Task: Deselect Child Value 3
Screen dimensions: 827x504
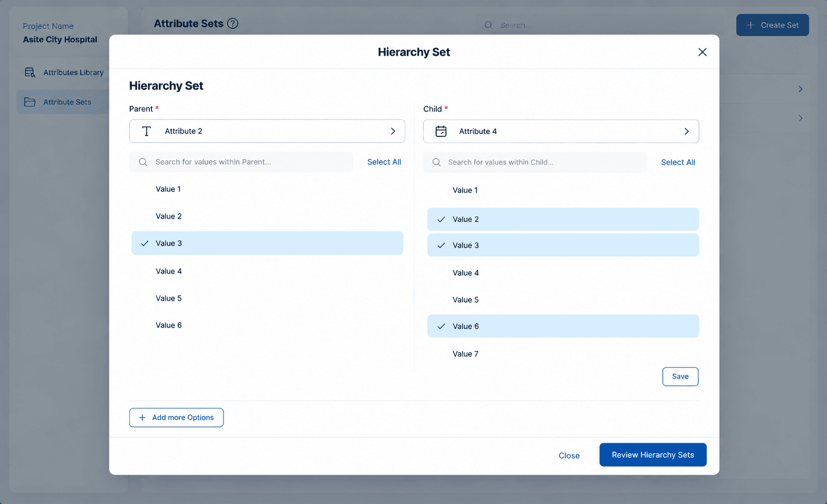Action: pos(563,245)
